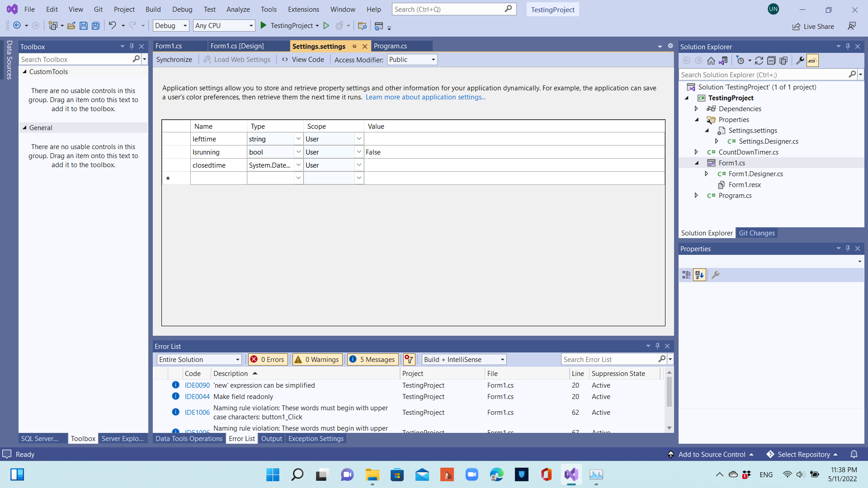Toggle the 0 Errors filter
This screenshot has height=488, width=868.
point(268,359)
